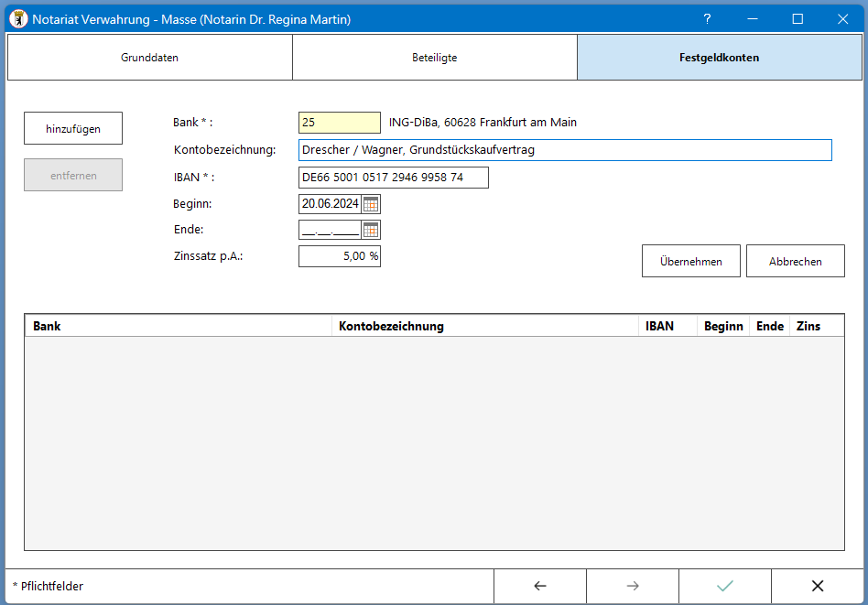Open the calendar picker for Ende date
Screen dimensions: 868x605
point(371,231)
